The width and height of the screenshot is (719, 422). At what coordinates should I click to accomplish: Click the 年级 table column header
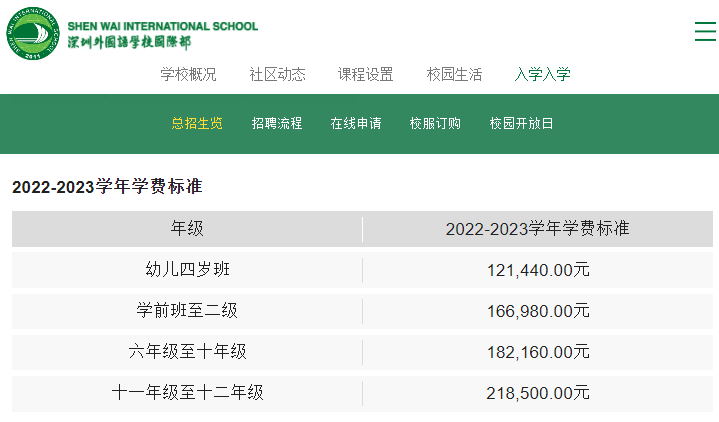pyautogui.click(x=187, y=229)
